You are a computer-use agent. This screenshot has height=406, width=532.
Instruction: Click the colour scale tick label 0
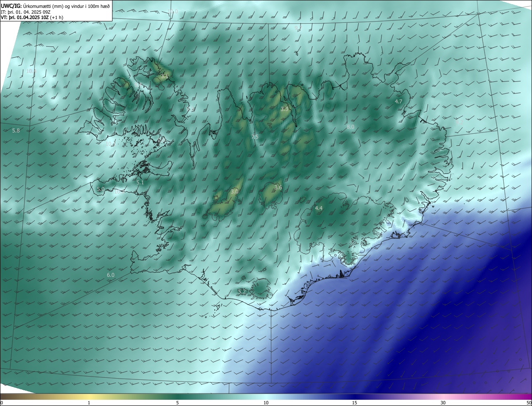tap(2, 403)
